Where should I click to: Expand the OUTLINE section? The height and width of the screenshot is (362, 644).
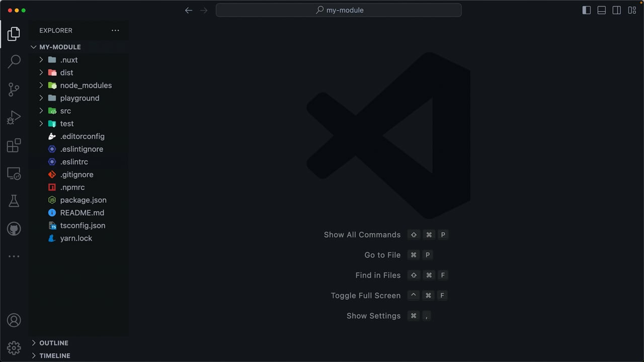pyautogui.click(x=78, y=343)
